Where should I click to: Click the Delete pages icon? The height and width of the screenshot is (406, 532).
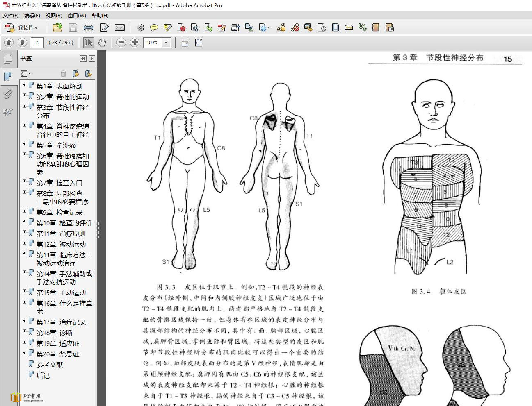[x=181, y=28]
